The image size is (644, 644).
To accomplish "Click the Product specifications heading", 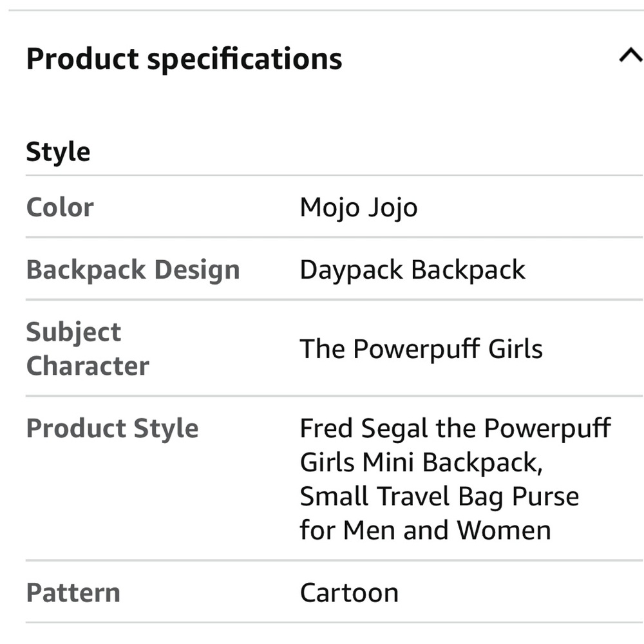I will tap(184, 59).
